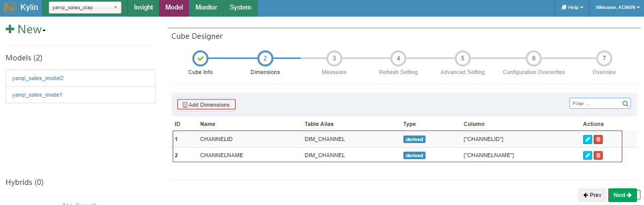Open step 6 Configuration Overwrites
Screen dimensions: 644x205
tap(534, 58)
